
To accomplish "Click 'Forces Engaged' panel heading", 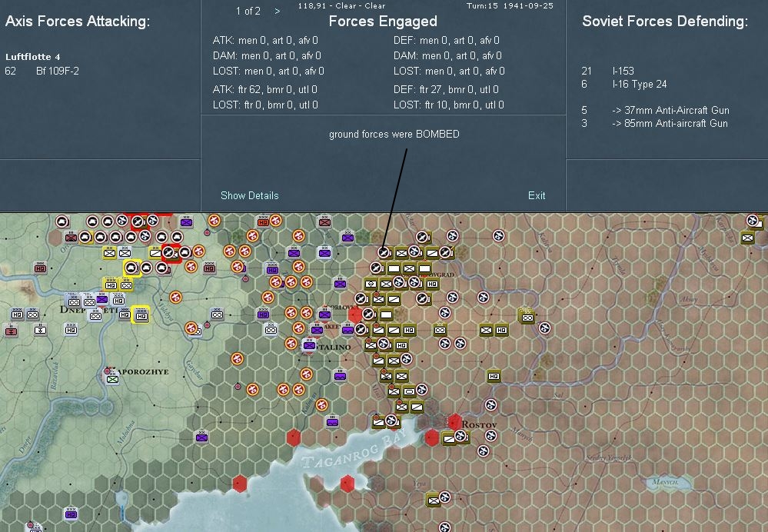I will pos(383,21).
